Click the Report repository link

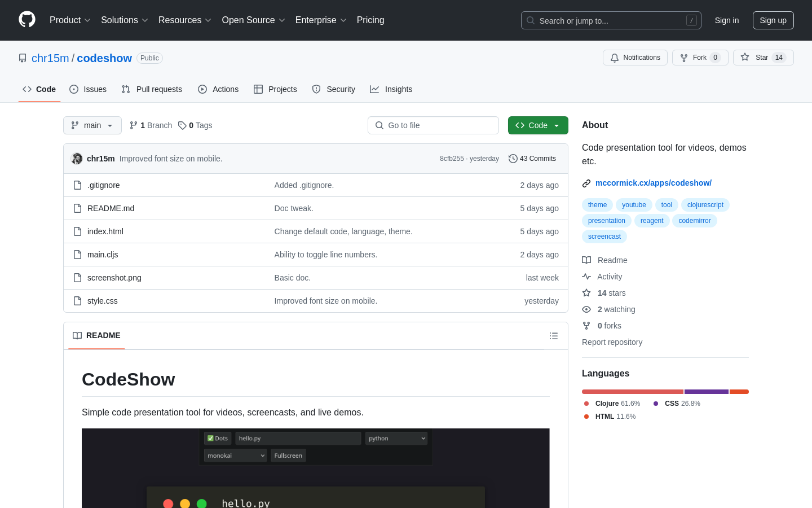(x=612, y=342)
